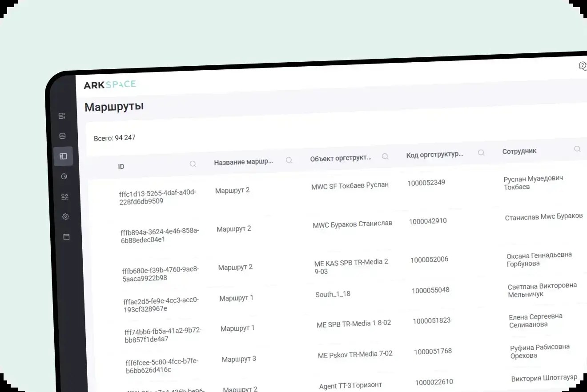The width and height of the screenshot is (587, 392).
Task: Click Маршрут 2 in the Бураков Станислав row
Action: (x=234, y=229)
